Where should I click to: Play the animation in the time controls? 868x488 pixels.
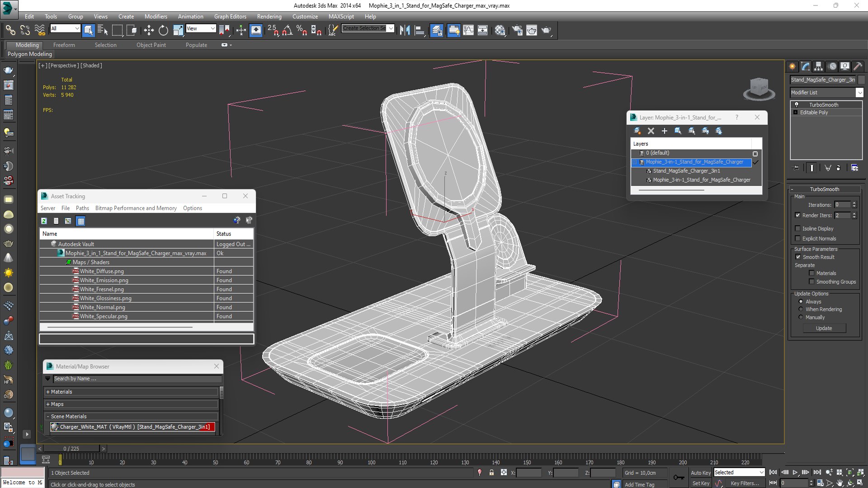pos(795,472)
